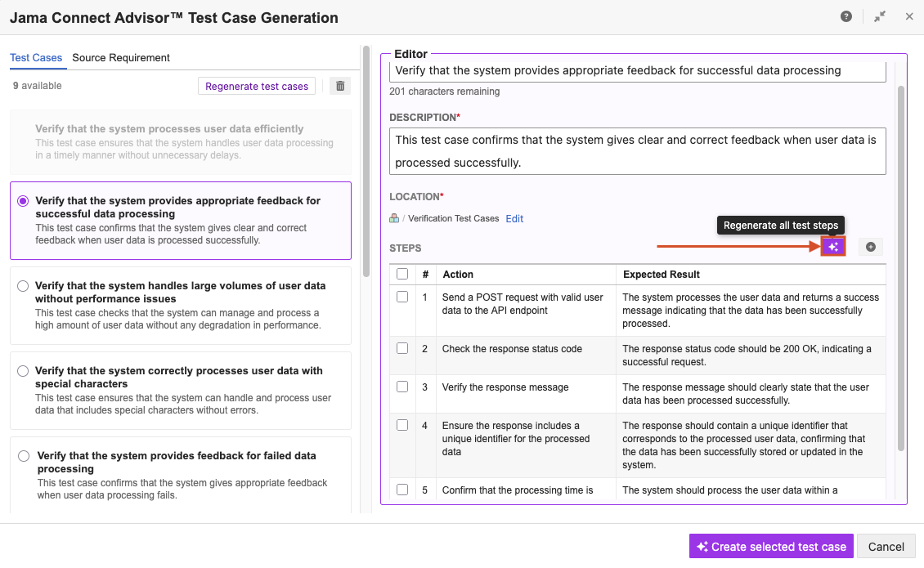The height and width of the screenshot is (568, 924).
Task: Click Create selected test case button
Action: point(771,547)
